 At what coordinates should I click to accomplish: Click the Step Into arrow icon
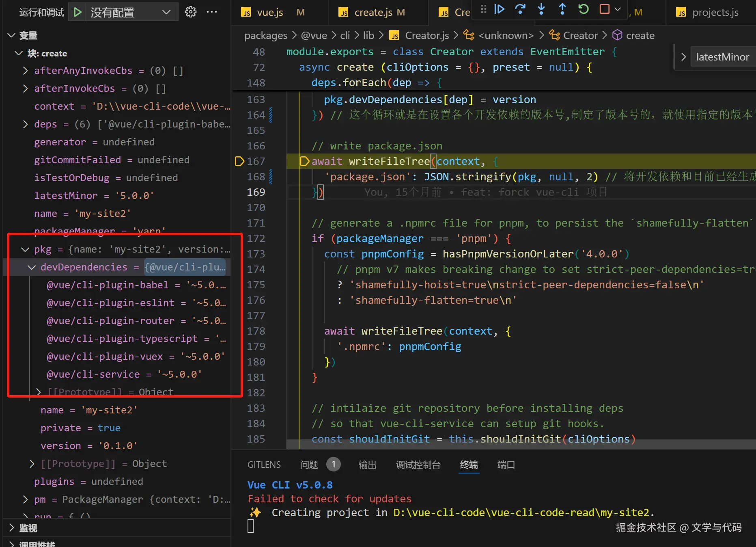point(541,9)
